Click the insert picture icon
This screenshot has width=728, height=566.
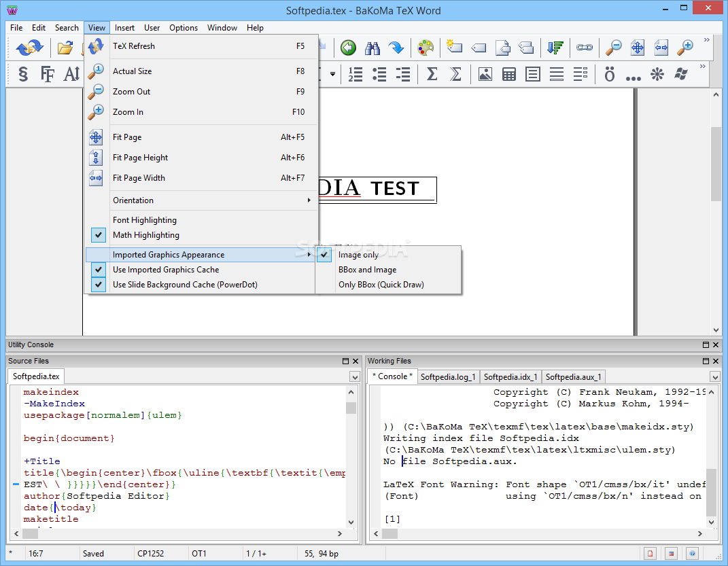(x=485, y=74)
